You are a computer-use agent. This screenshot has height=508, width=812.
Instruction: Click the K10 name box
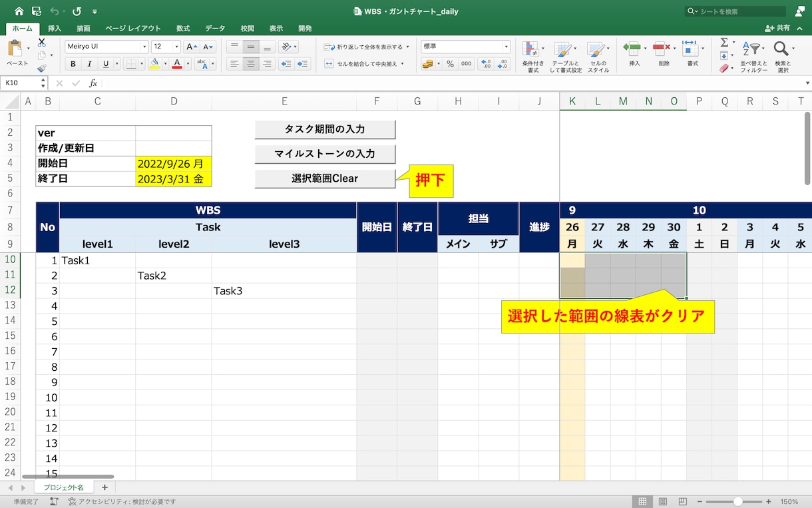[x=20, y=83]
